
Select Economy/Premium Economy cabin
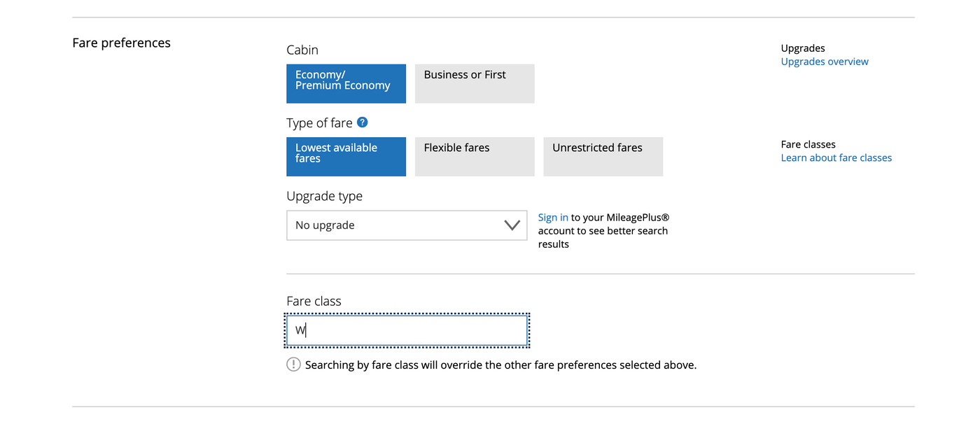pos(346,83)
